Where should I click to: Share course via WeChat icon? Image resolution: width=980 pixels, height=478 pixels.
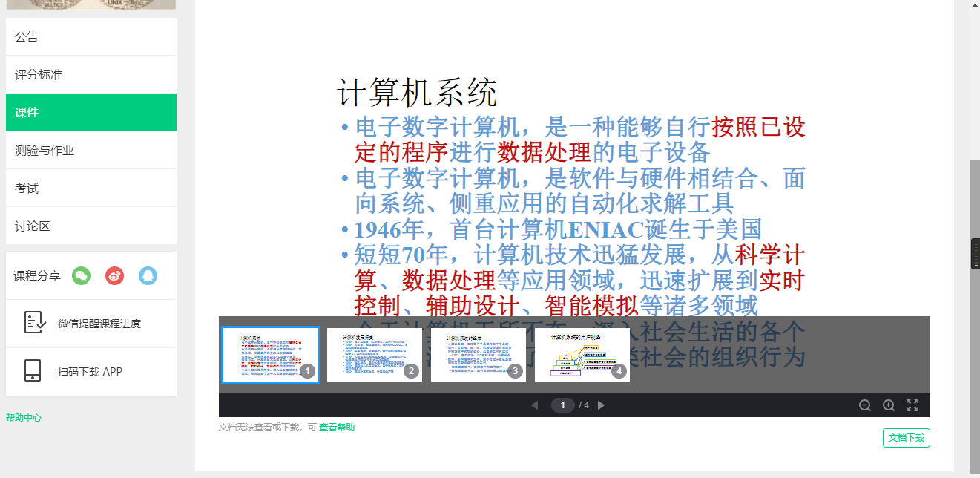82,275
